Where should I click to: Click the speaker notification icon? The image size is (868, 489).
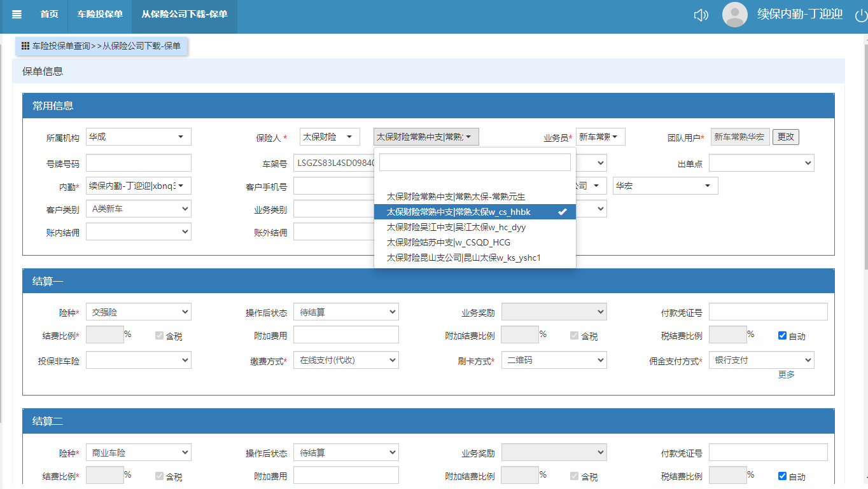(x=701, y=15)
